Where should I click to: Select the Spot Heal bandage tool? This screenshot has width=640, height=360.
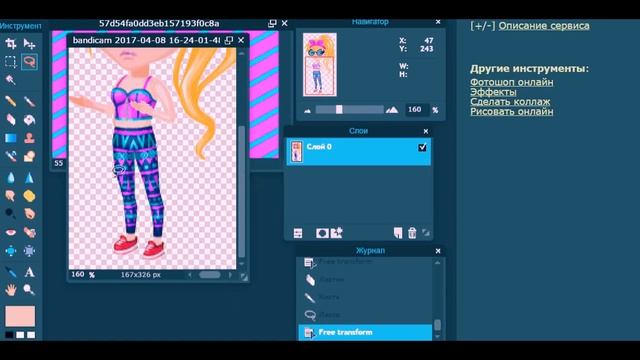click(x=29, y=232)
